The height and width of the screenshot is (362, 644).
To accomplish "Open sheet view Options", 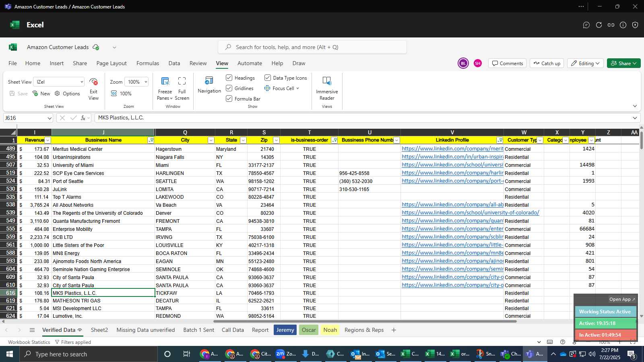I will coord(68,93).
